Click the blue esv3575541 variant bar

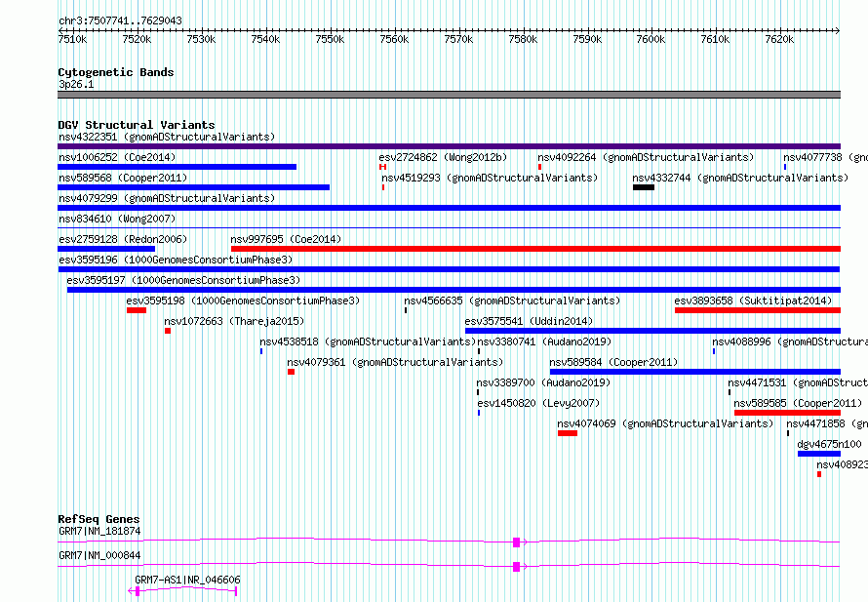point(653,331)
